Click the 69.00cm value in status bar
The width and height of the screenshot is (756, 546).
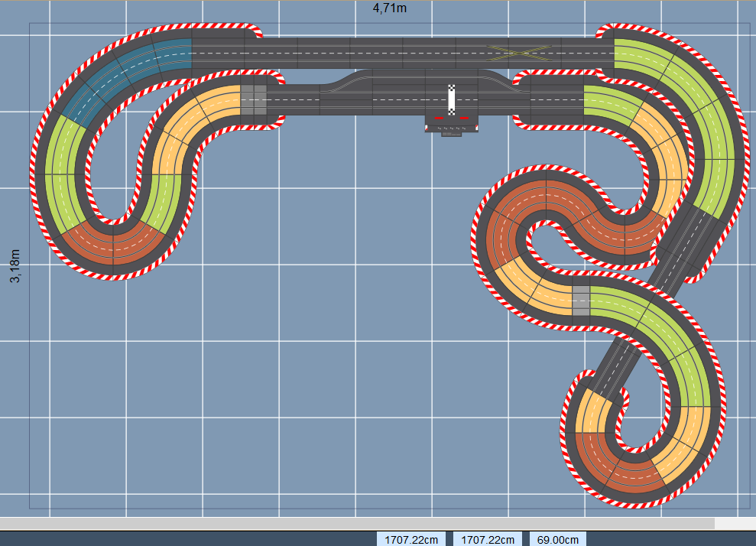[x=558, y=539]
